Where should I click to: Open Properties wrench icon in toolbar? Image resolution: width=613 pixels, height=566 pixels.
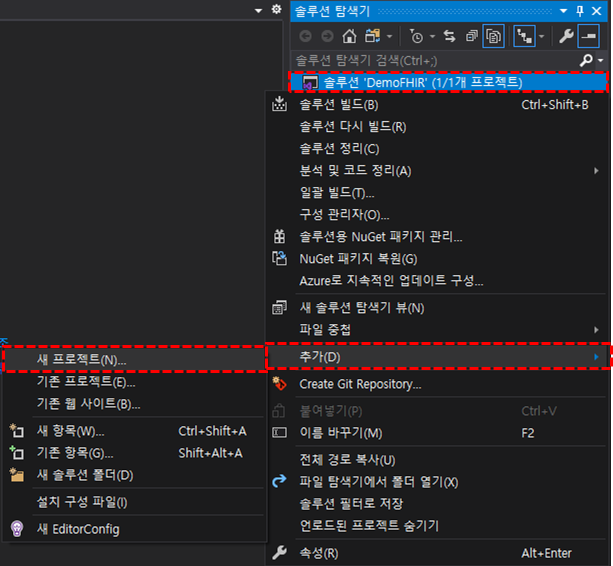pyautogui.click(x=566, y=36)
